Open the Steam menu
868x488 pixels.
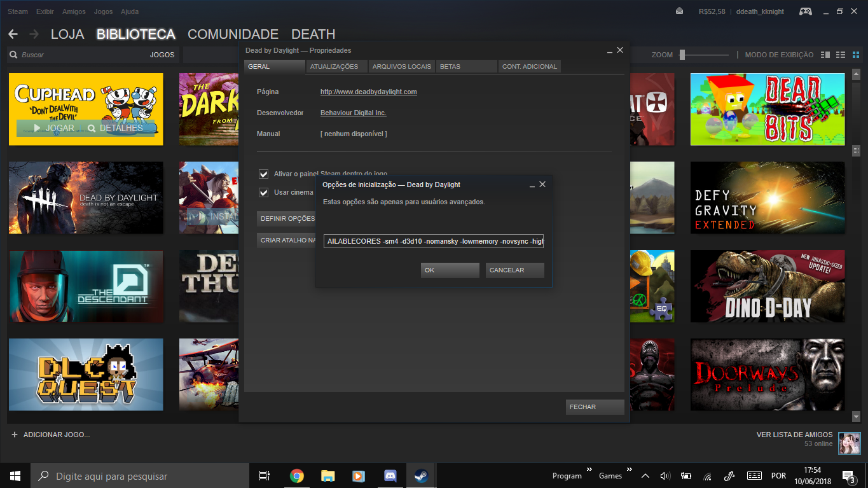17,11
